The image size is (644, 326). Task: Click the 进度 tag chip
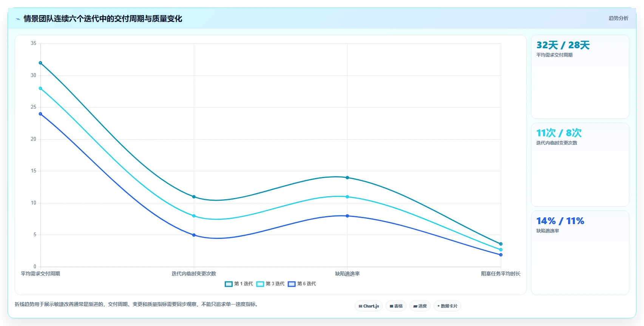[x=420, y=306]
